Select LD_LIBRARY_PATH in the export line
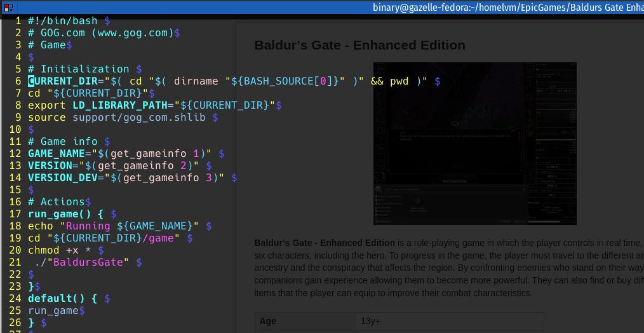Viewport: 644px width, 333px height. click(119, 105)
